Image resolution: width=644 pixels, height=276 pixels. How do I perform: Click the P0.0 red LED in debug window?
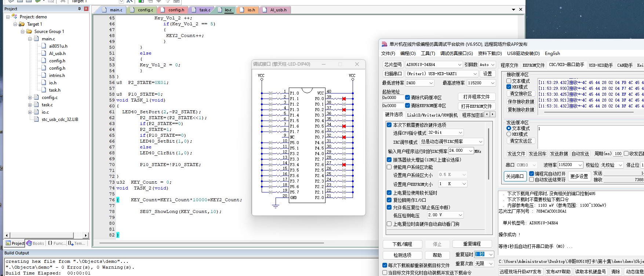point(344,99)
